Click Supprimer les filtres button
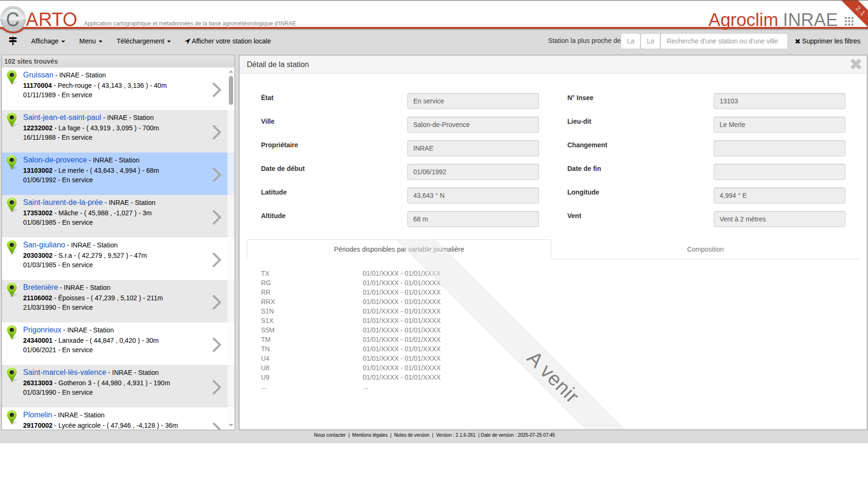 [827, 41]
